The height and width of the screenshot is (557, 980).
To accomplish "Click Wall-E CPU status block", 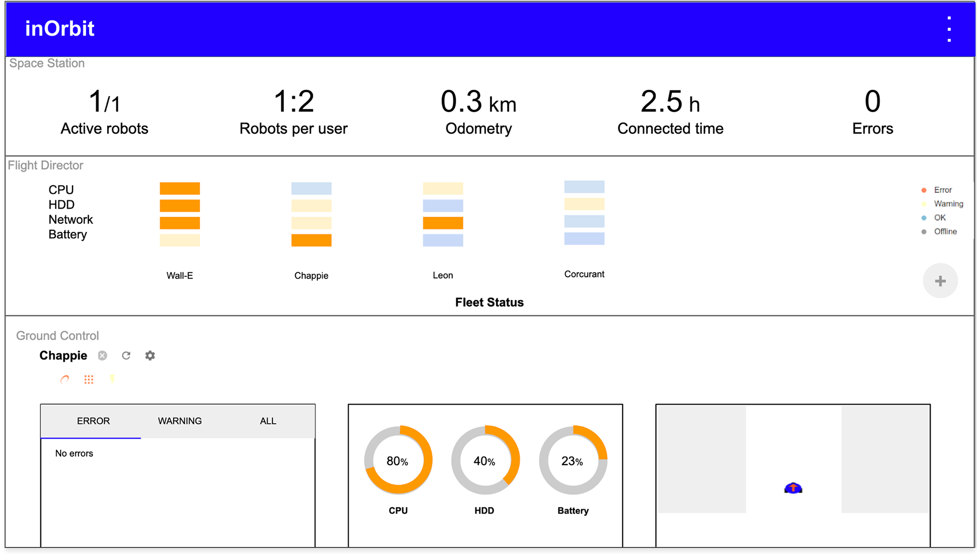I will [x=180, y=189].
